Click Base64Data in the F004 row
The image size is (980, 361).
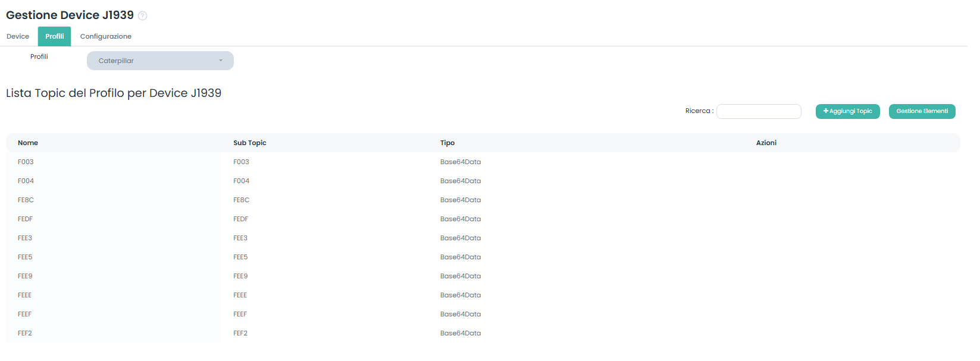[x=461, y=181]
